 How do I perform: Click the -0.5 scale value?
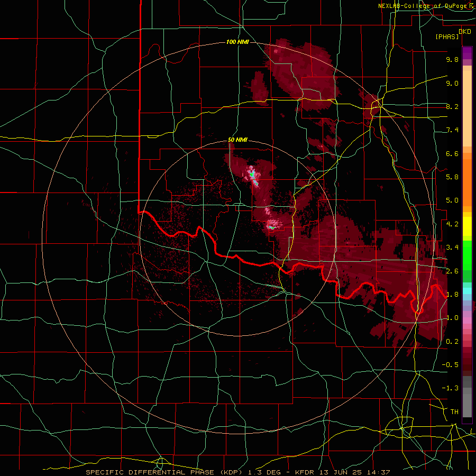coord(450,365)
